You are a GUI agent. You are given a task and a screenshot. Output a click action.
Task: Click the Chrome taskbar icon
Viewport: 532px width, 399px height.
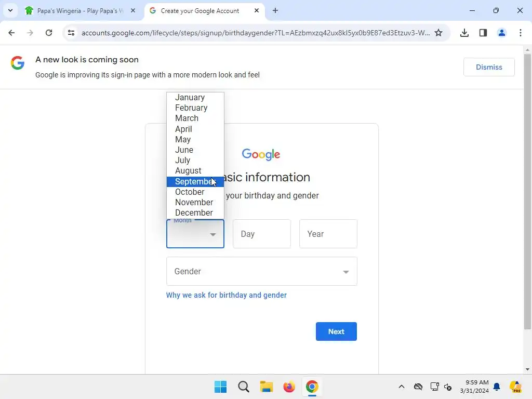(x=312, y=387)
